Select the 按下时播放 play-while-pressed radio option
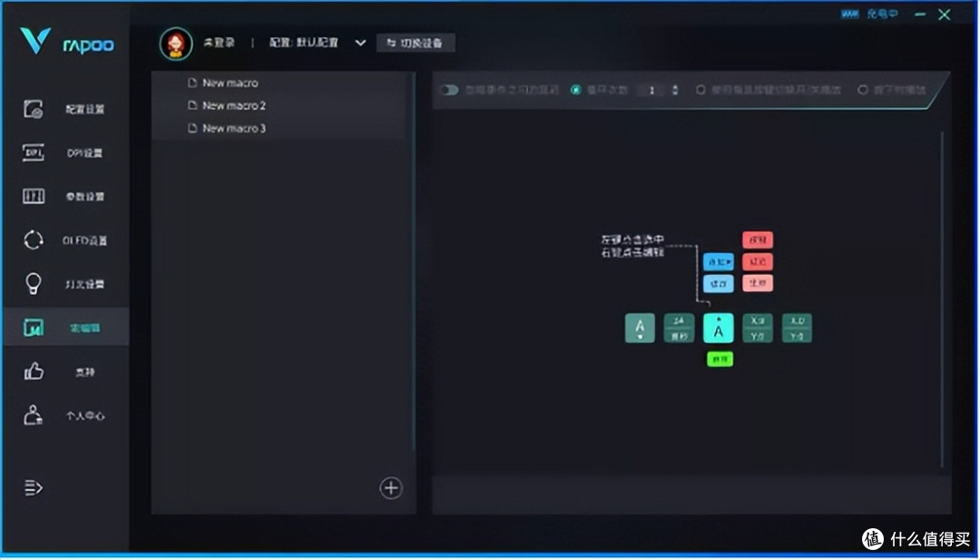The width and height of the screenshot is (980, 560). (863, 90)
